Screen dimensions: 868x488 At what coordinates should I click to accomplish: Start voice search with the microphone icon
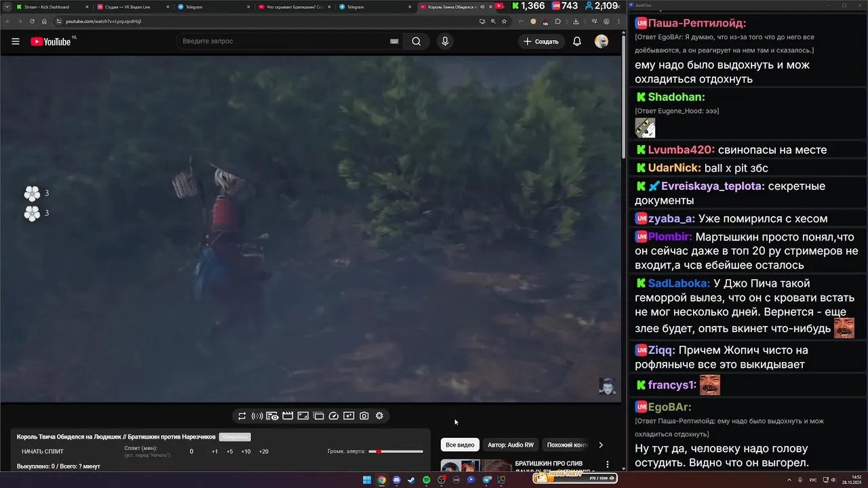445,41
